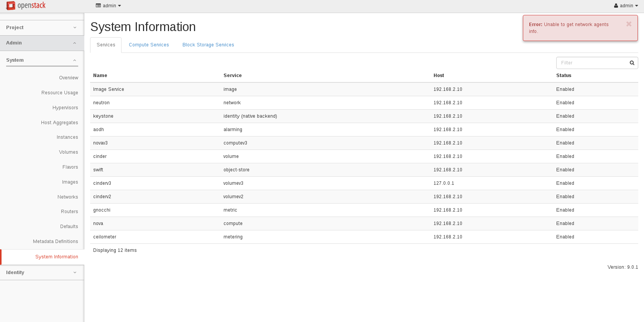Type in the Filter input field
Image resolution: width=644 pixels, height=322 pixels.
click(592, 63)
